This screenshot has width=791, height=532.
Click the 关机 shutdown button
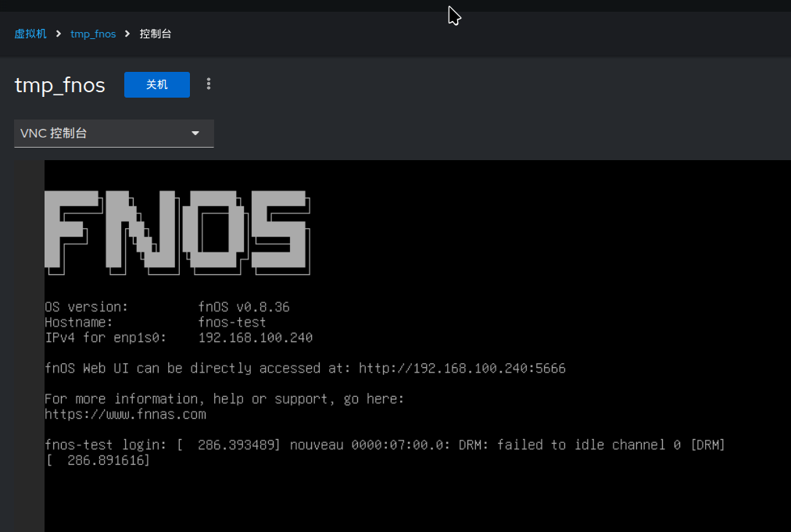[157, 84]
